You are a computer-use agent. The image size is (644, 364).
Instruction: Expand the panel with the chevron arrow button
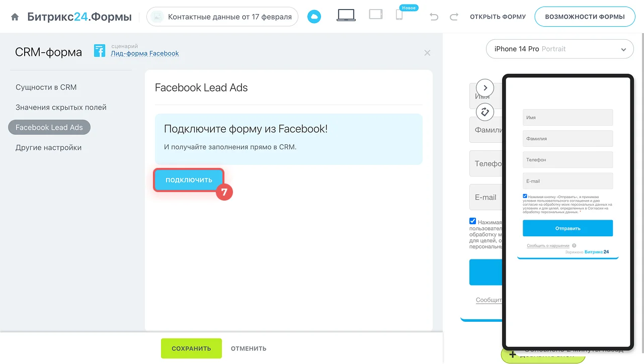[485, 88]
